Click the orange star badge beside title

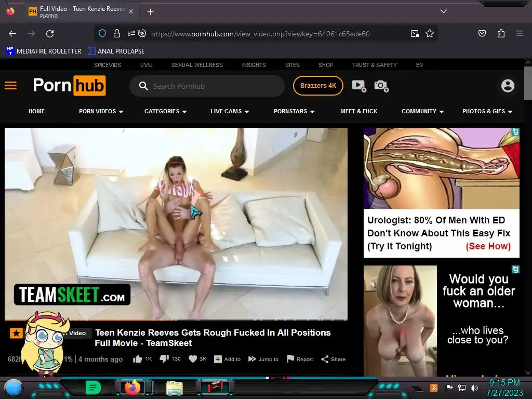(x=16, y=333)
